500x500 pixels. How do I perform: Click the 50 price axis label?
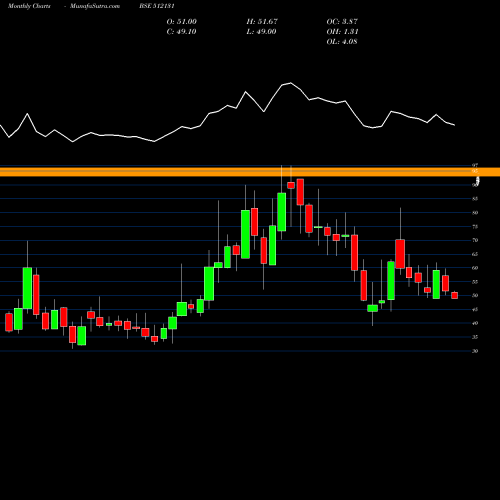pos(475,296)
